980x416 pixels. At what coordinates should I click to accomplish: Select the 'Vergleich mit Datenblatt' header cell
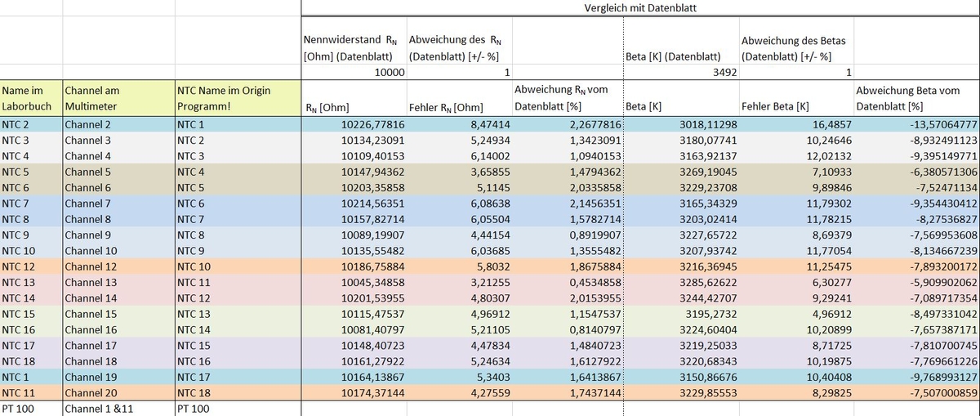point(640,8)
